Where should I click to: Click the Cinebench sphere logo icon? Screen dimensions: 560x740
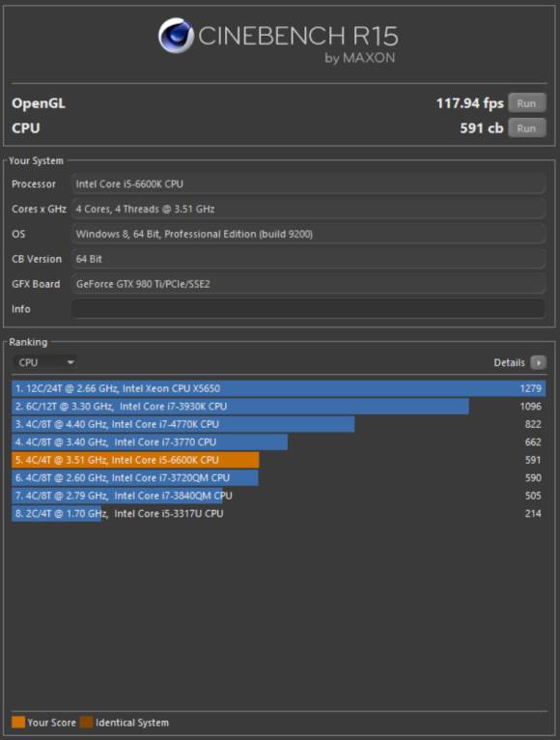(176, 36)
